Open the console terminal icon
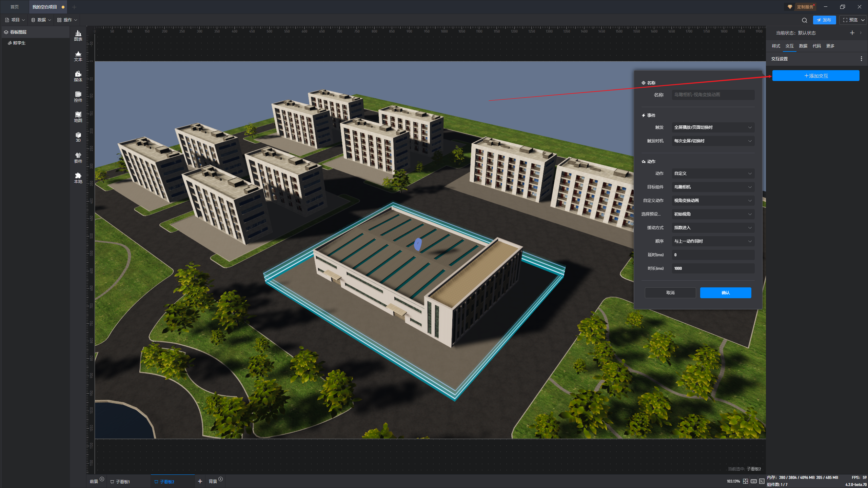The height and width of the screenshot is (488, 868). (762, 481)
